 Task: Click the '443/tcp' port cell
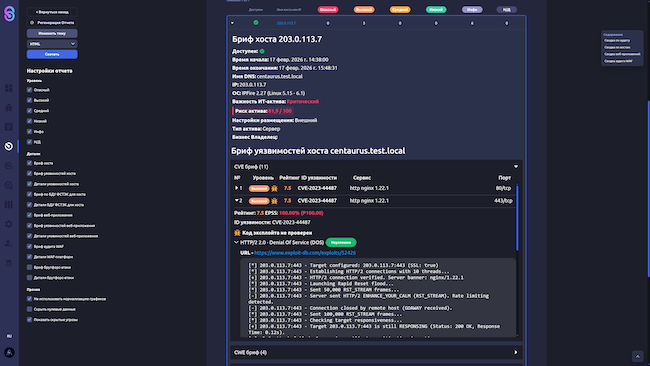point(503,201)
